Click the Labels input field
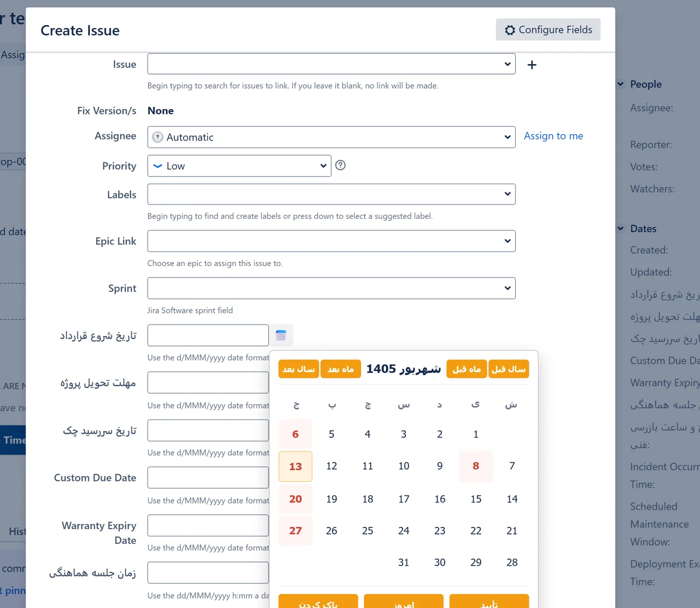Viewport: 700px width, 608px height. [x=331, y=194]
